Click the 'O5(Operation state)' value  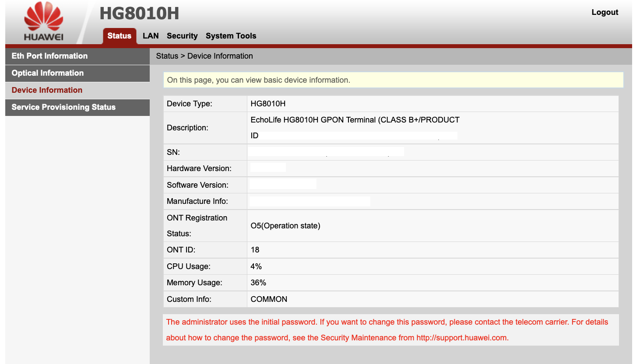click(285, 226)
